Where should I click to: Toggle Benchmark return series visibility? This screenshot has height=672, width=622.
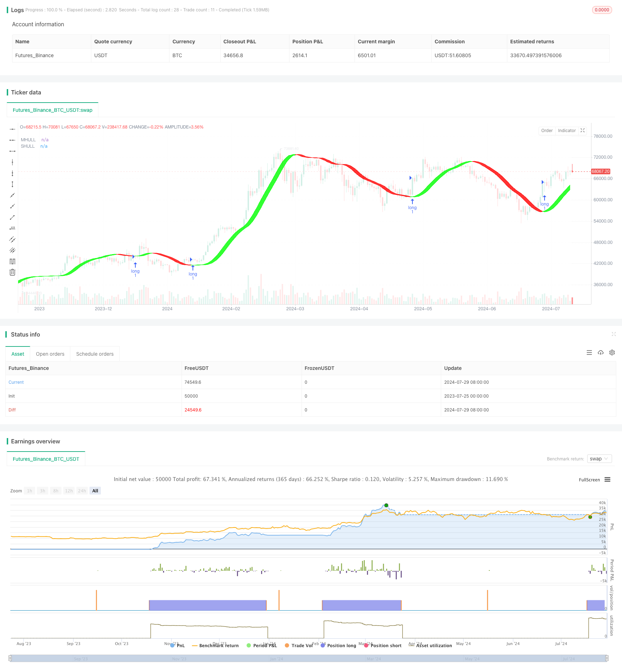(215, 645)
